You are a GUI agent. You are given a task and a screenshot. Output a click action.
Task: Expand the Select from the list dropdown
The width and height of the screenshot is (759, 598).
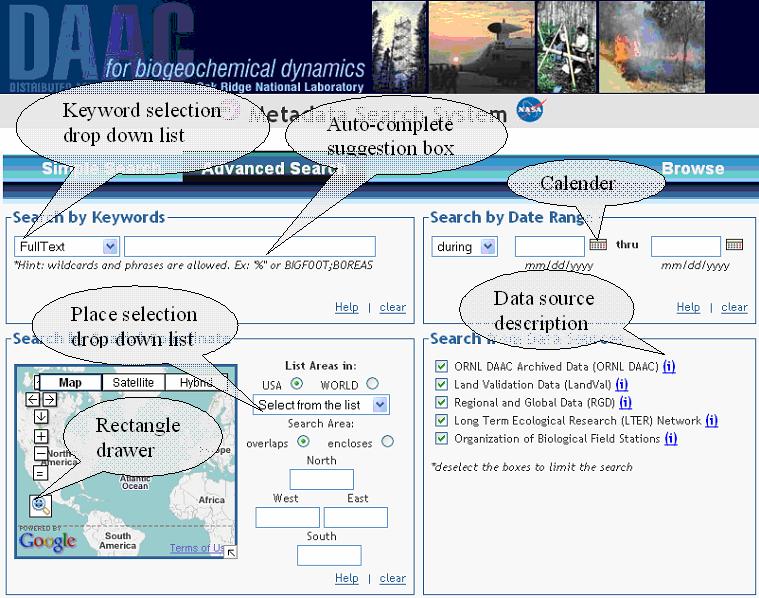click(321, 404)
